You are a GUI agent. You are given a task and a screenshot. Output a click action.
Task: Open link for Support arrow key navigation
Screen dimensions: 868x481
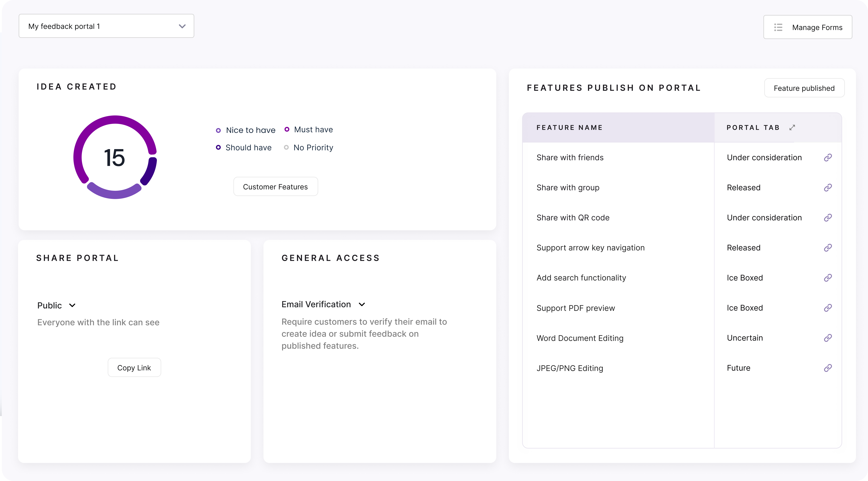[828, 248]
